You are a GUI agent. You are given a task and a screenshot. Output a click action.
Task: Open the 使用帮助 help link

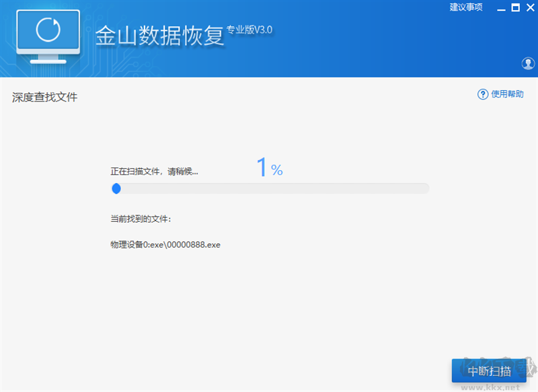(x=507, y=94)
